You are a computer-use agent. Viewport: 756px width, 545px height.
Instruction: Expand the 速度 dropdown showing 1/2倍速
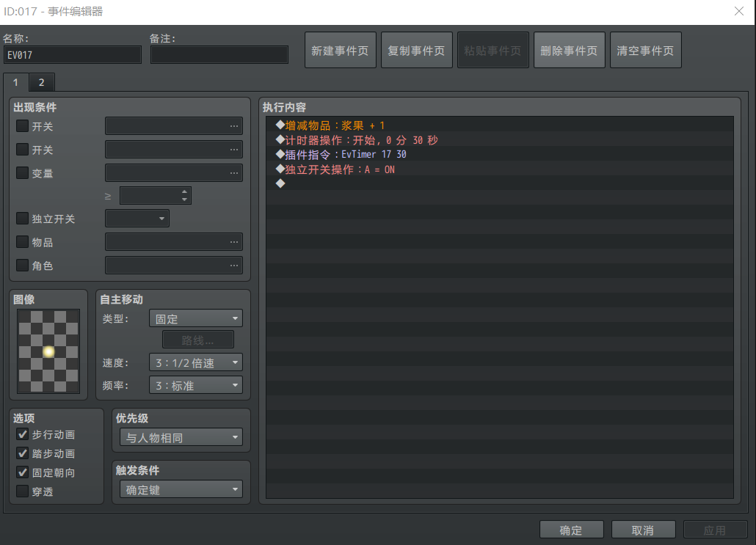coord(196,362)
